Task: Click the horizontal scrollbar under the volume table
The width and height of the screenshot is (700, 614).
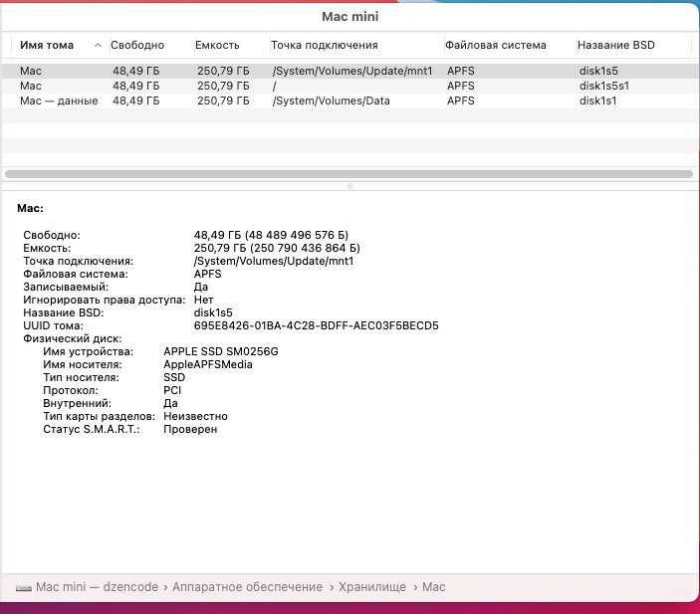Action: coord(349,174)
